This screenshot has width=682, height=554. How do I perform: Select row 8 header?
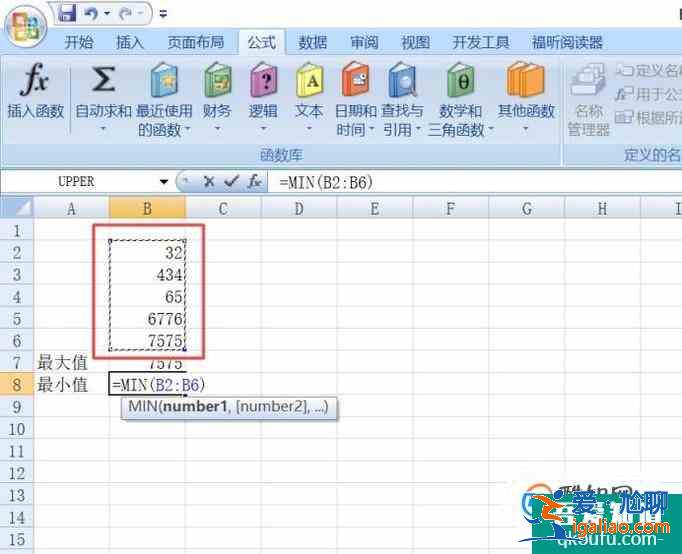[x=17, y=384]
